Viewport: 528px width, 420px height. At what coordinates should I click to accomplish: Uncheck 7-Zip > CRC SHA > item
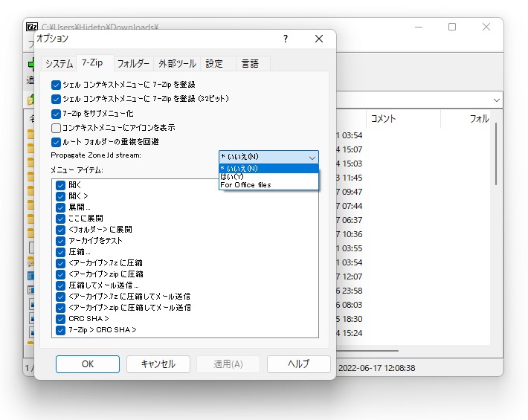[61, 330]
